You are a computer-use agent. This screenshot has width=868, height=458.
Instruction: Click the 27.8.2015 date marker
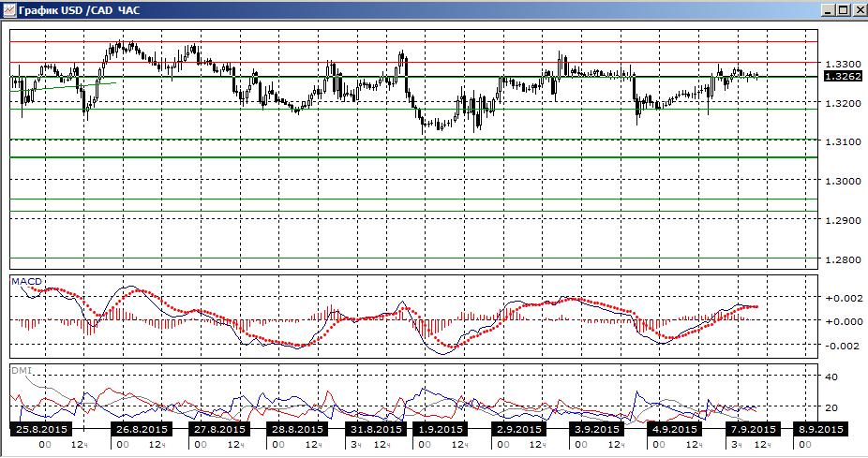click(x=217, y=429)
